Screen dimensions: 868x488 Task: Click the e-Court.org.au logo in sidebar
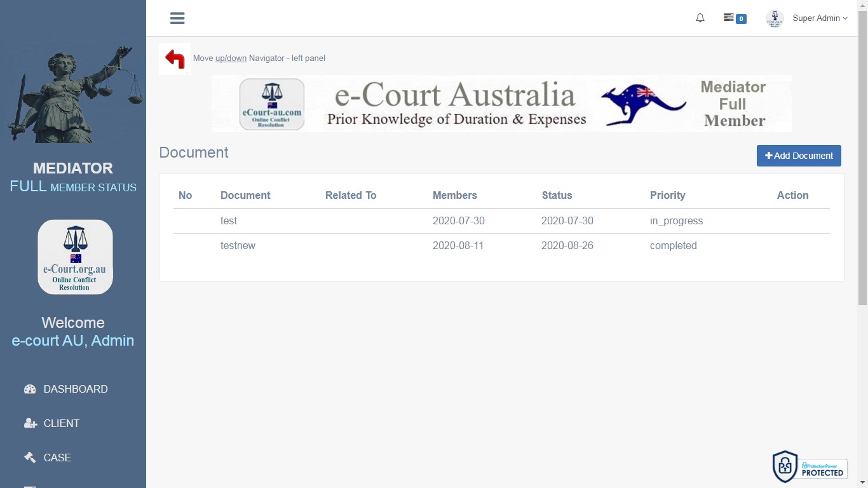coord(75,257)
